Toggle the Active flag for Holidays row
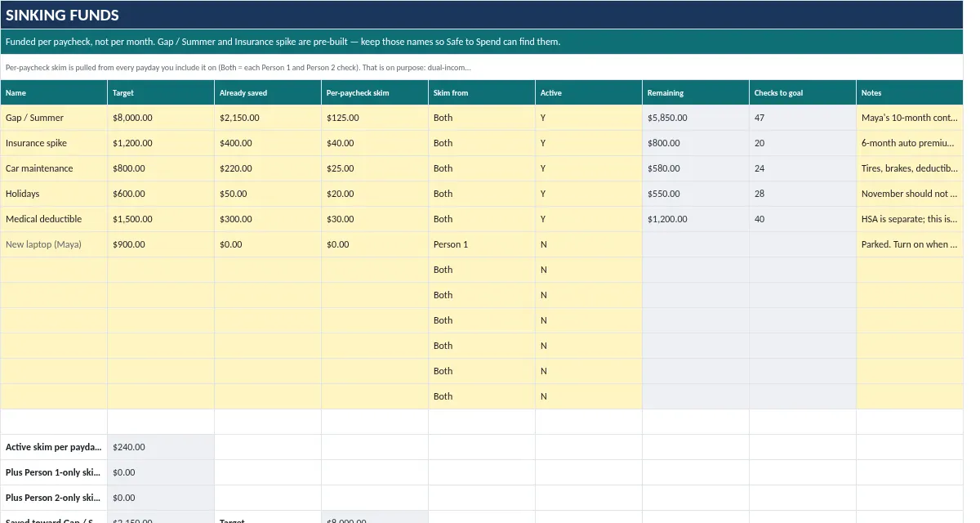Image resolution: width=980 pixels, height=523 pixels. coord(589,194)
